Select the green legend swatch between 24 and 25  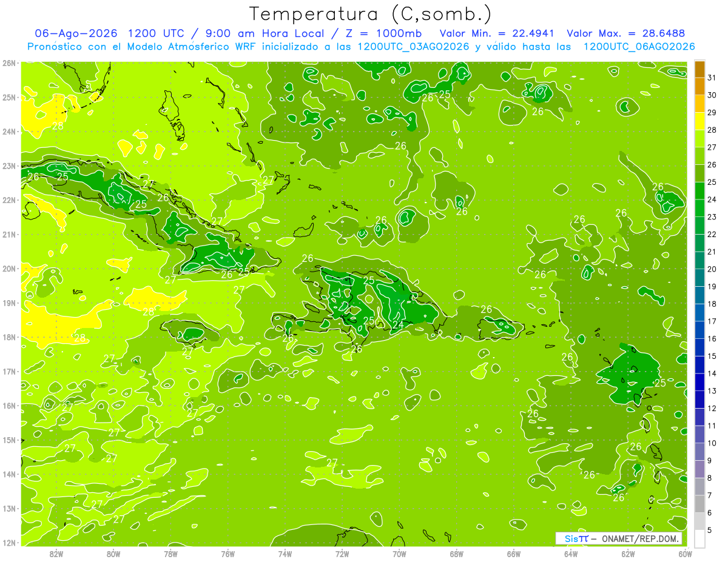699,191
